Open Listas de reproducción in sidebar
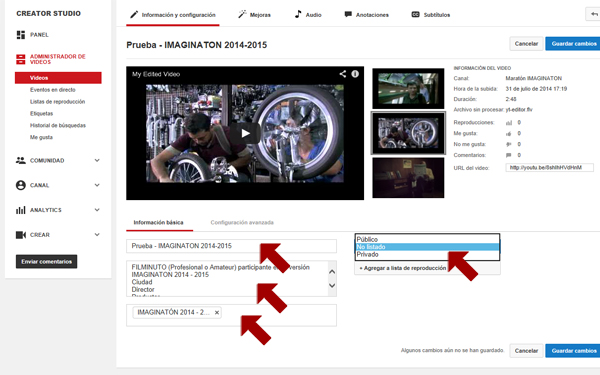The height and width of the screenshot is (375, 600). tap(57, 102)
